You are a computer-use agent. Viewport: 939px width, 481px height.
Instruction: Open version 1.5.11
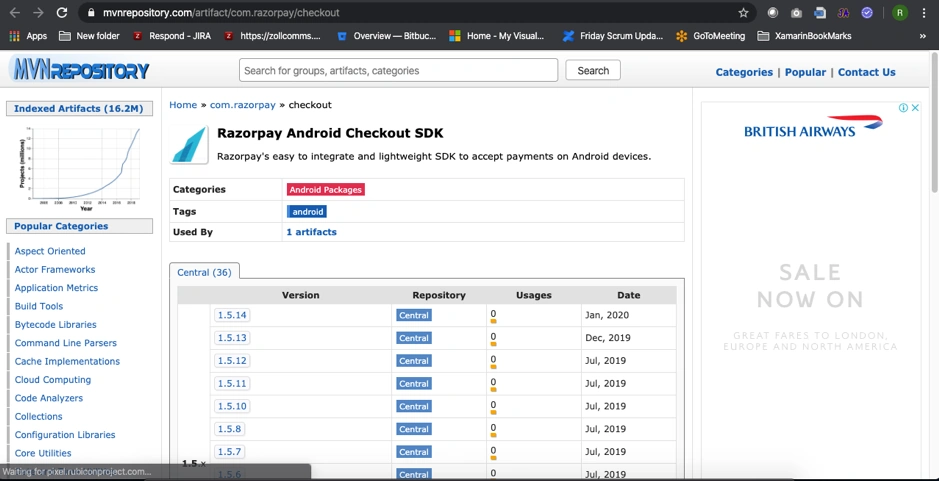[232, 383]
